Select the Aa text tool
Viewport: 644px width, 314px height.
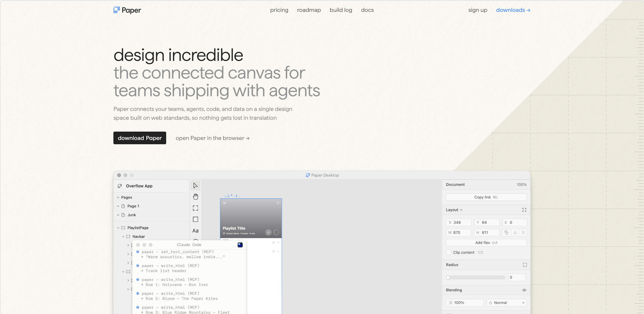[x=195, y=231]
